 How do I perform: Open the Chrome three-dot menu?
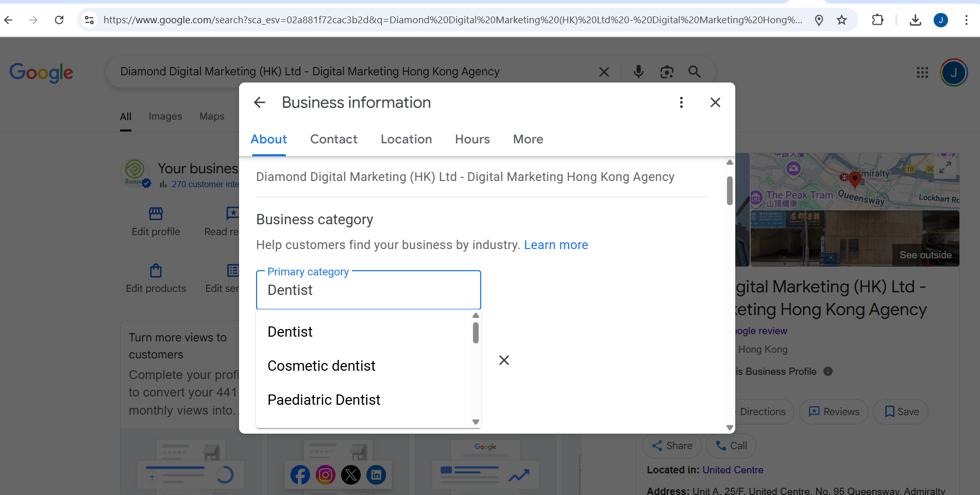click(966, 20)
